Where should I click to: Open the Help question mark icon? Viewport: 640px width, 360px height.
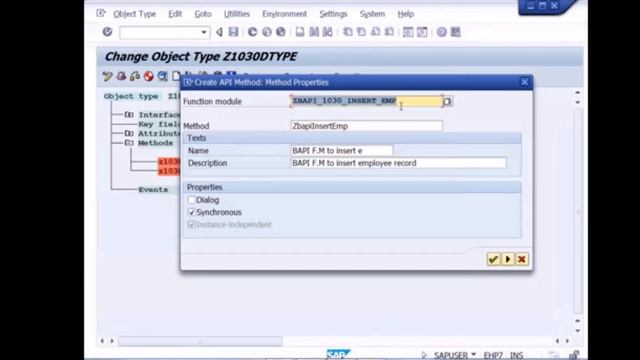tap(442, 32)
